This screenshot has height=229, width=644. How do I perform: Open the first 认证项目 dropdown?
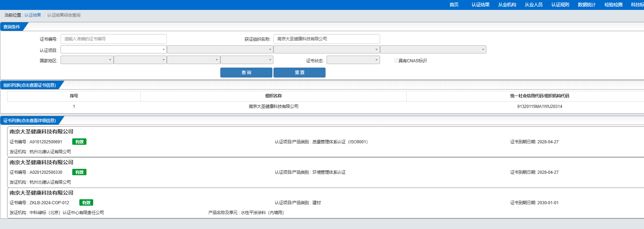[x=113, y=50]
